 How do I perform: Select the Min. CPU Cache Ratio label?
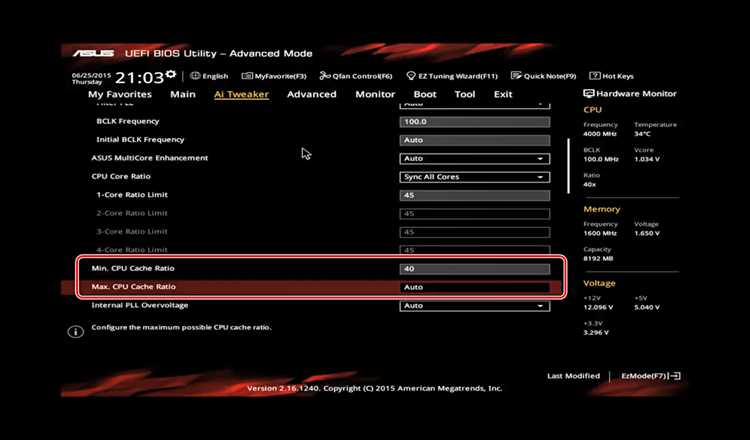tap(133, 268)
